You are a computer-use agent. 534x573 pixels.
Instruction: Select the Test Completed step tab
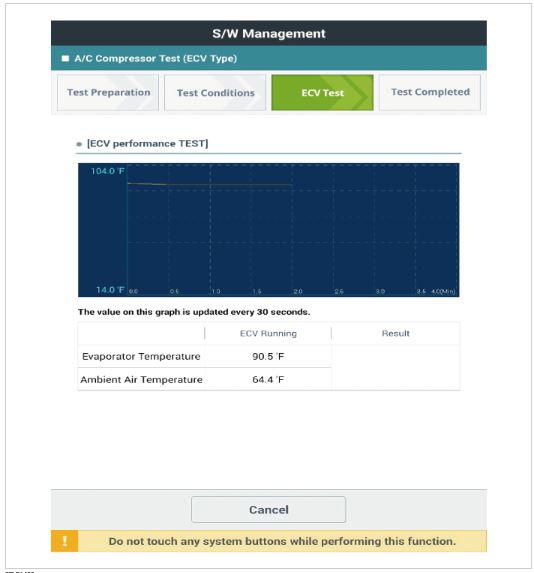(430, 92)
